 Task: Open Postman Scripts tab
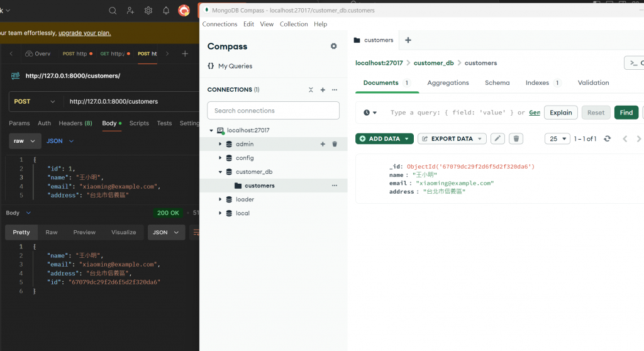(139, 123)
